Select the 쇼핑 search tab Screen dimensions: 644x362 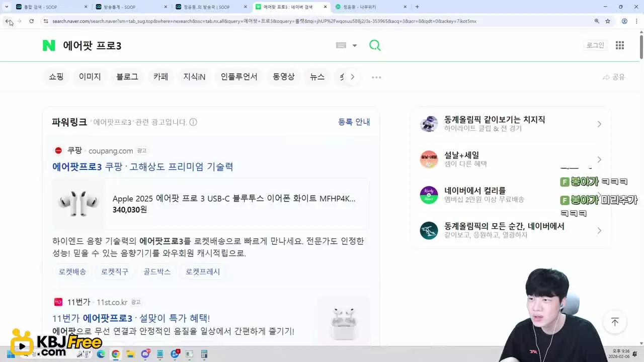point(56,77)
